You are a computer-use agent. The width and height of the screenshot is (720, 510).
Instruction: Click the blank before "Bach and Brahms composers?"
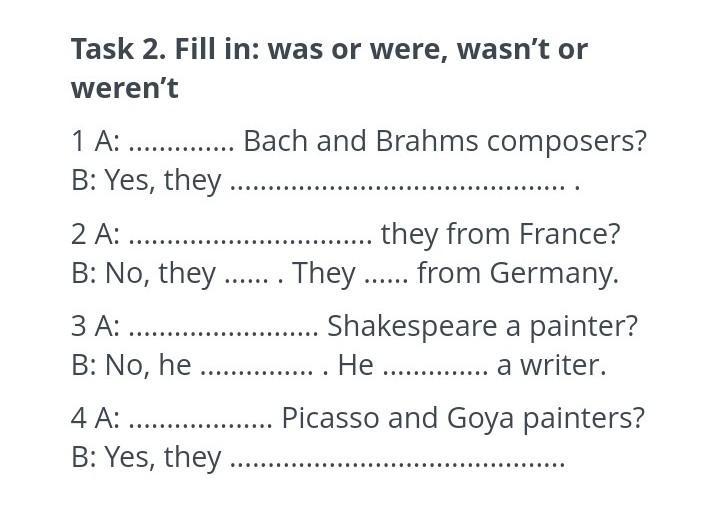click(181, 150)
